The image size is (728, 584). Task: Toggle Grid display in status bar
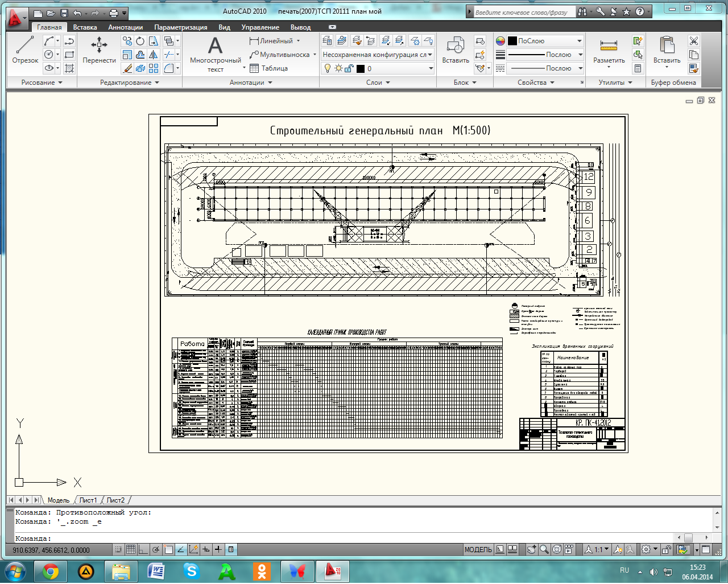coord(131,550)
